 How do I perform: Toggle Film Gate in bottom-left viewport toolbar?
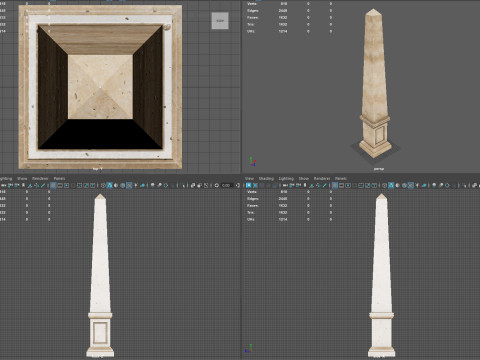coord(60,185)
